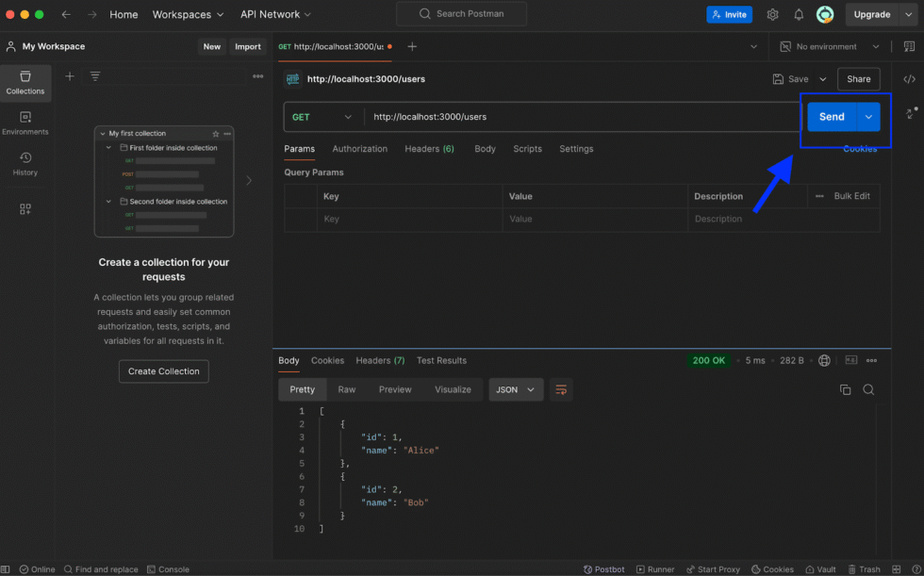Open the Test Results tab

(x=441, y=360)
